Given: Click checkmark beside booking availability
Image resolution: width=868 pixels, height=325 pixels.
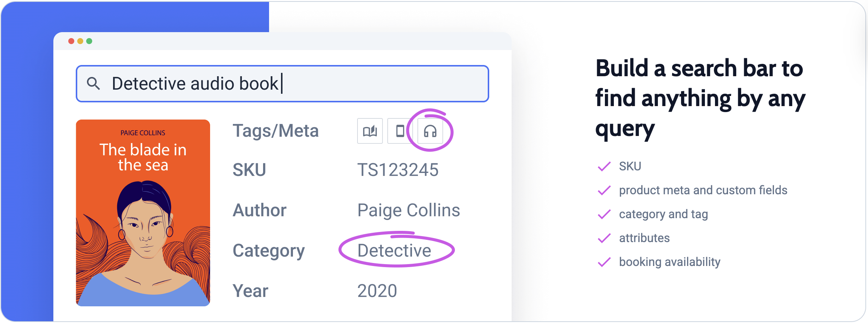Looking at the screenshot, I should 604,262.
